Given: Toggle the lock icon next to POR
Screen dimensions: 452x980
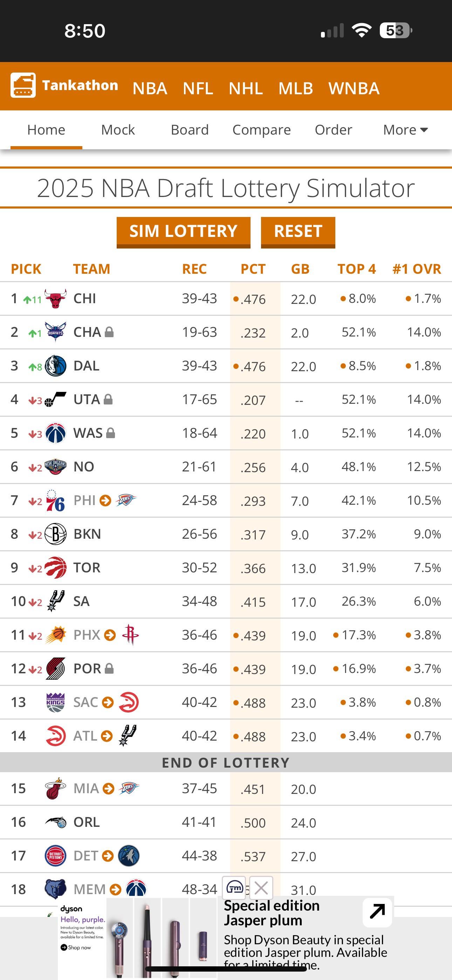Looking at the screenshot, I should click(x=109, y=668).
